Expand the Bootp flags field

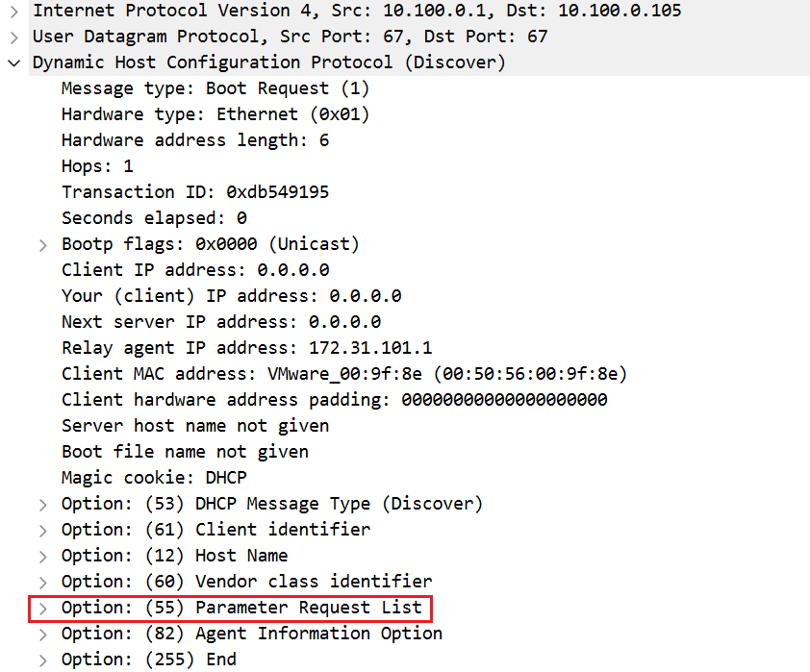(x=42, y=244)
